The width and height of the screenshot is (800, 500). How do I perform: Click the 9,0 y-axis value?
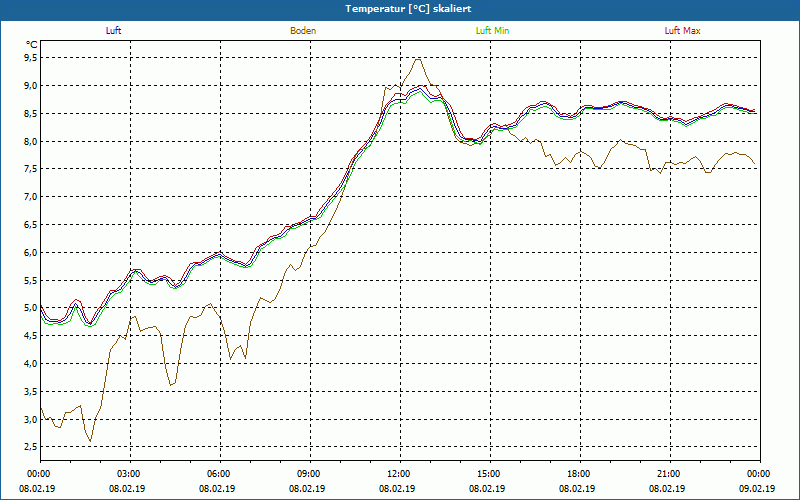(31, 86)
